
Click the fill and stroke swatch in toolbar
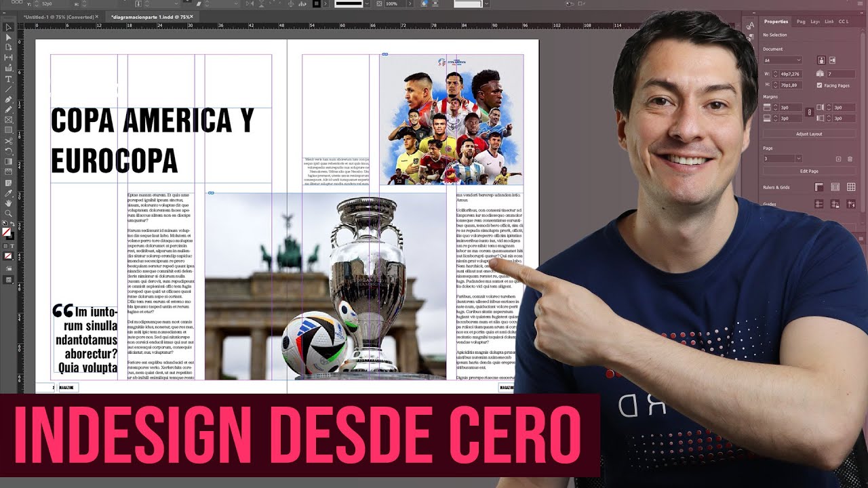[7, 232]
